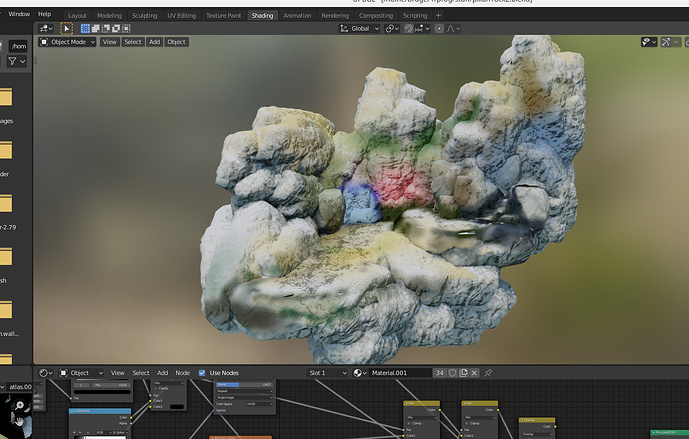The height and width of the screenshot is (439, 689).
Task: Open the shader type Object dropdown
Action: (81, 373)
